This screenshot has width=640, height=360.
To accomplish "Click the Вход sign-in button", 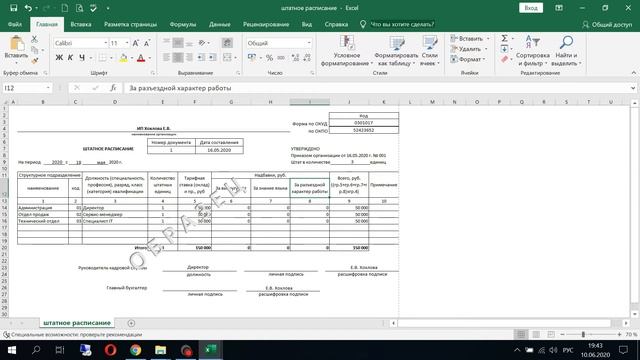I will (531, 8).
